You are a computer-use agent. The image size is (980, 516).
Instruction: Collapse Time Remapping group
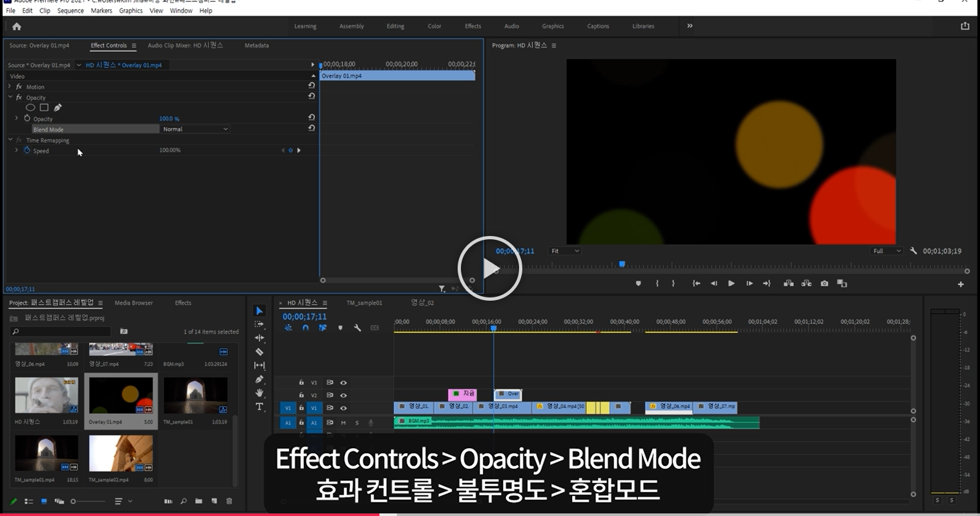tap(10, 140)
